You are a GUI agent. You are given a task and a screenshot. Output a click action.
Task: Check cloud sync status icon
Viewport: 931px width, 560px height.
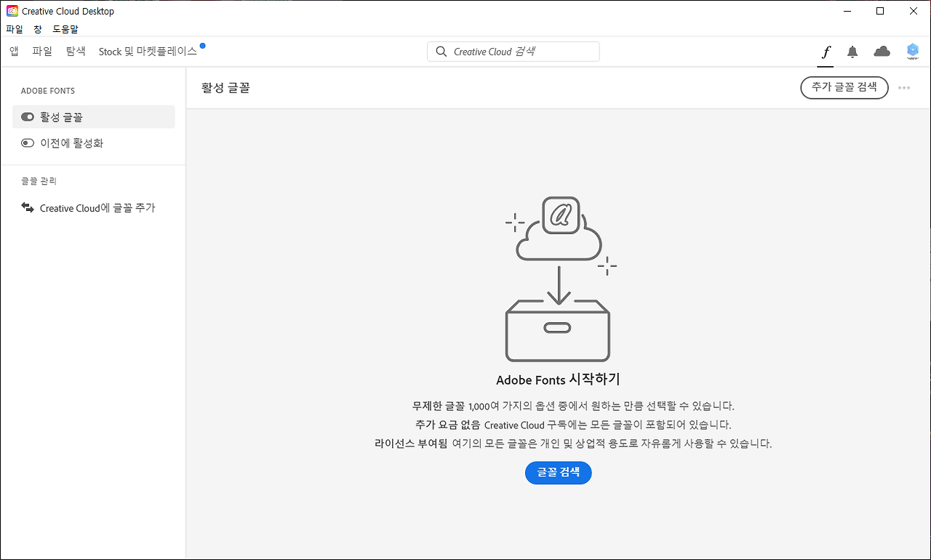click(x=882, y=51)
